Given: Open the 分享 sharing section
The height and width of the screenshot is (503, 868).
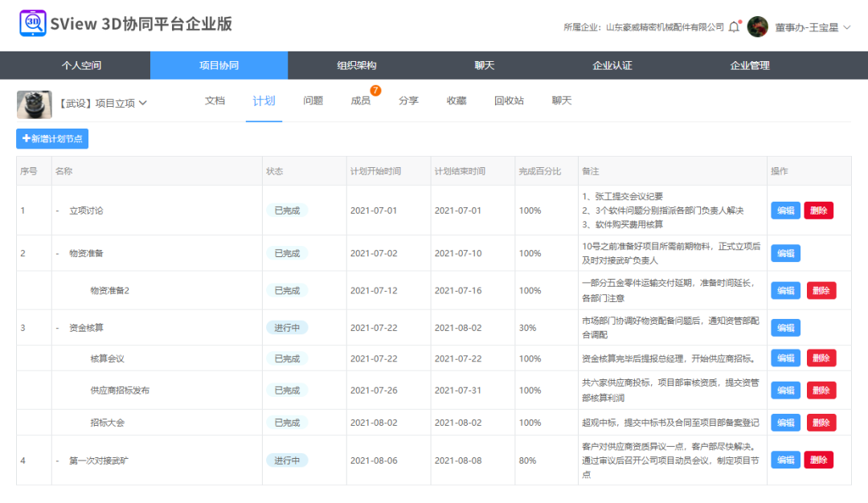Looking at the screenshot, I should coord(408,101).
